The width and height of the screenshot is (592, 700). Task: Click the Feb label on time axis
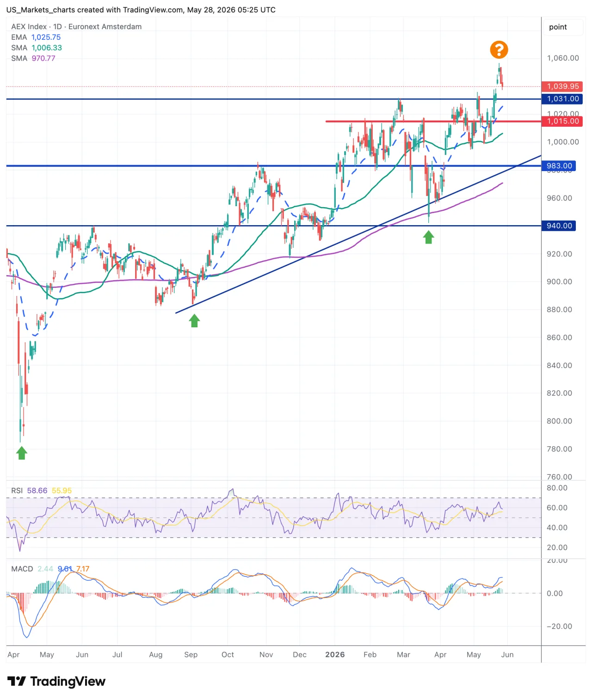[x=370, y=655]
